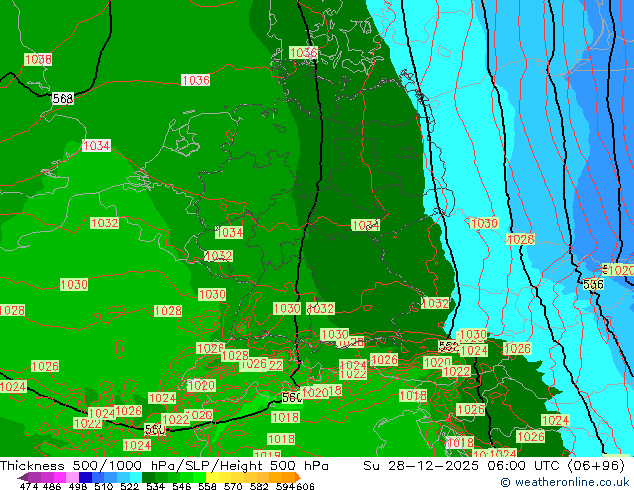
Task: Click the legend value '486'
Action: tap(52, 486)
